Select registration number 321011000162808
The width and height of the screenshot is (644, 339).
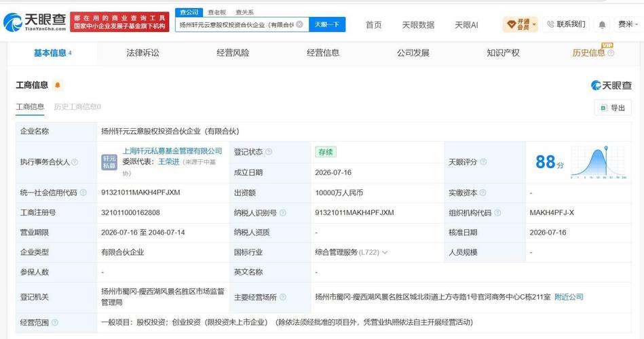click(130, 213)
